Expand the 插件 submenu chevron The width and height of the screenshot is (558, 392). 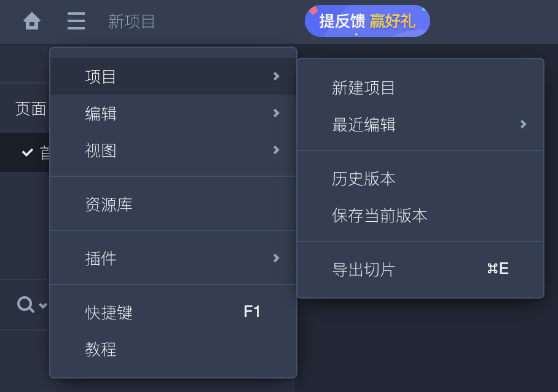[276, 258]
